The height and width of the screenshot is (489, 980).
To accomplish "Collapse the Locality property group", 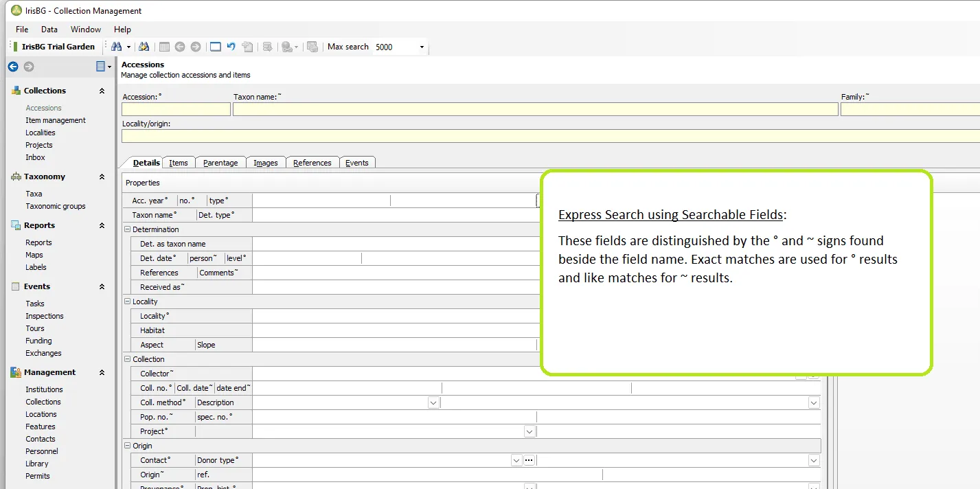I will [x=127, y=302].
